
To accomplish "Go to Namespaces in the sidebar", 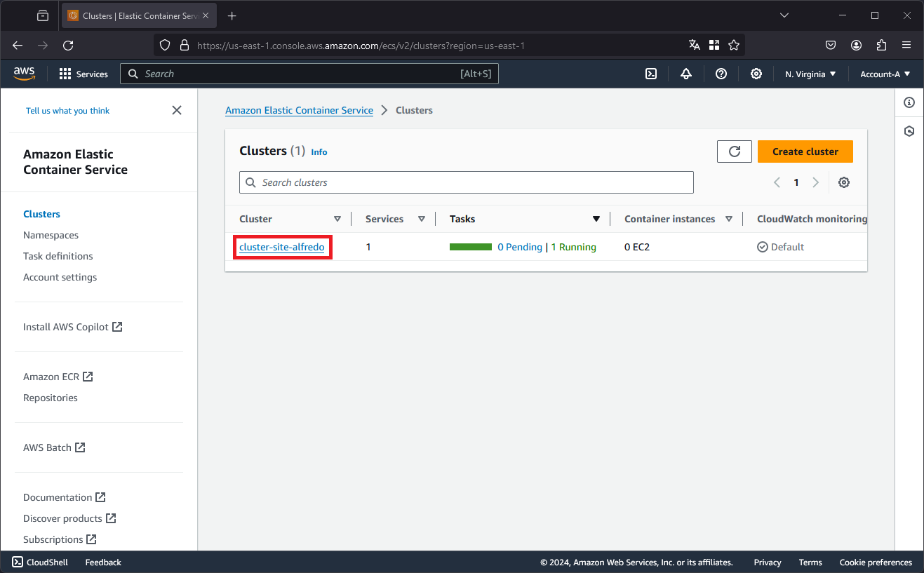I will click(51, 235).
